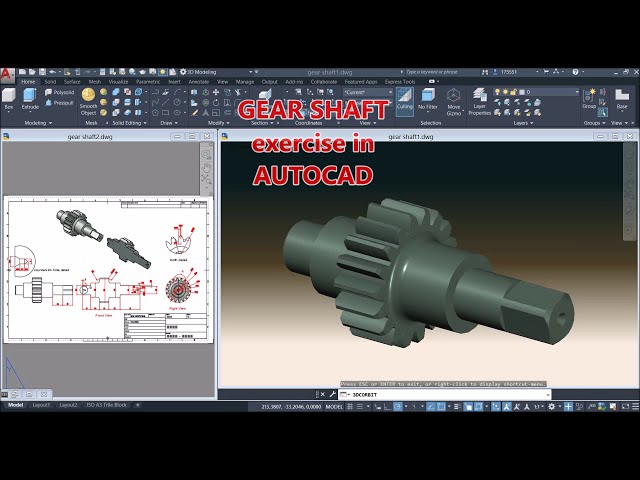Click the user account 175551
Screen dimensions: 640x480
[x=509, y=72]
